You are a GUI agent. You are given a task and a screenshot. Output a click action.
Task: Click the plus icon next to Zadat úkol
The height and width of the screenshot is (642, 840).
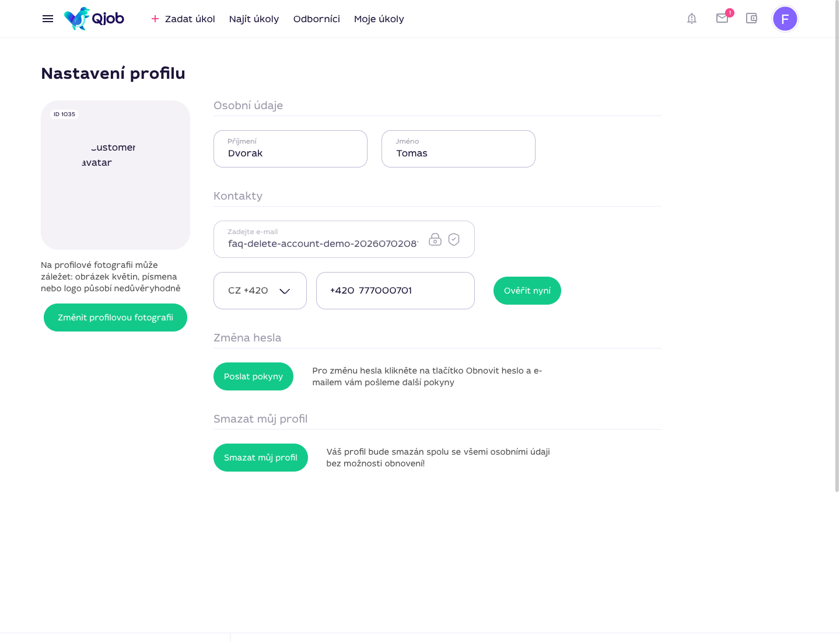pyautogui.click(x=155, y=19)
